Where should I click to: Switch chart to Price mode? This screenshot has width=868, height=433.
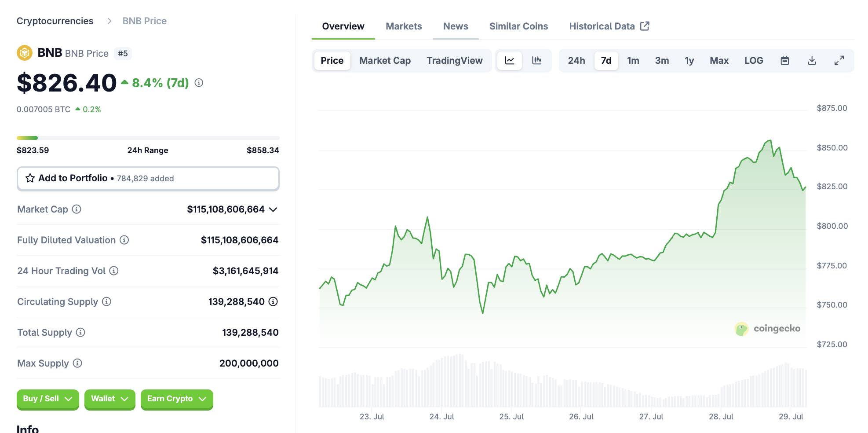click(332, 61)
